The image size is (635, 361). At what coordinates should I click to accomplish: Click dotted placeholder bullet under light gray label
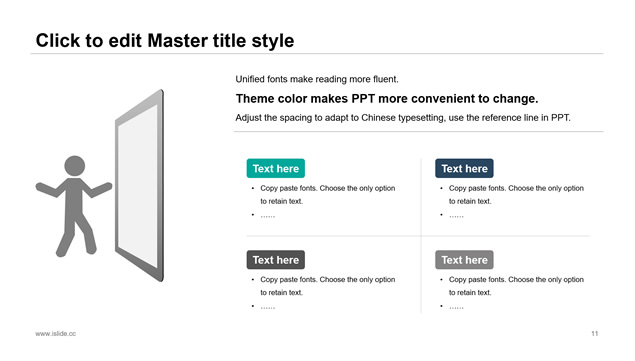(x=456, y=307)
